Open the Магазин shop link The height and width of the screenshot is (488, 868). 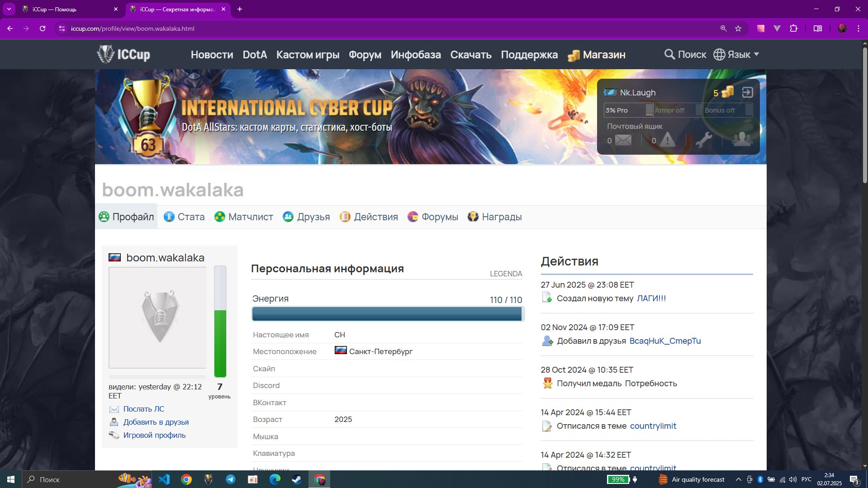[597, 55]
